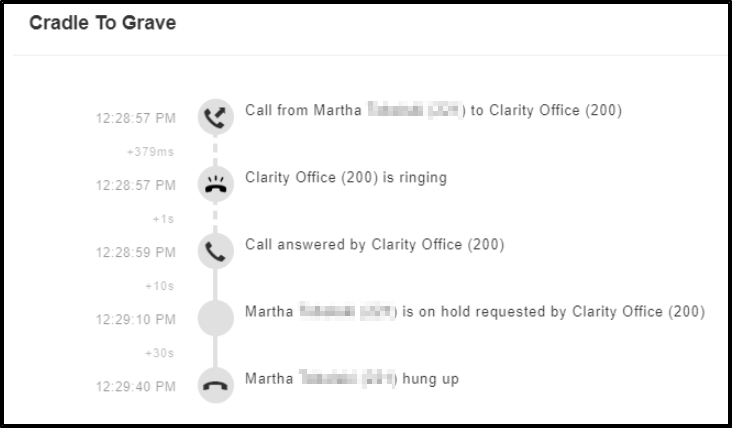Click the 12:29:10 PM hold timestamp
This screenshot has height=428, width=732.
136,320
